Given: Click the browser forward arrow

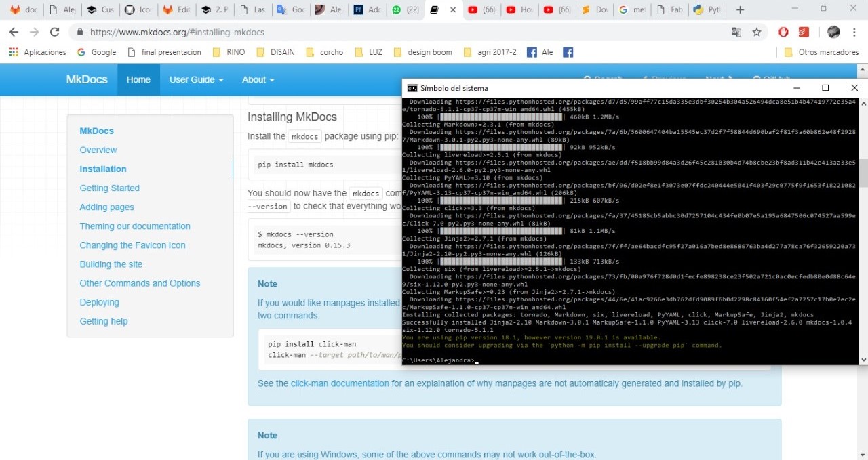Looking at the screenshot, I should (x=34, y=32).
